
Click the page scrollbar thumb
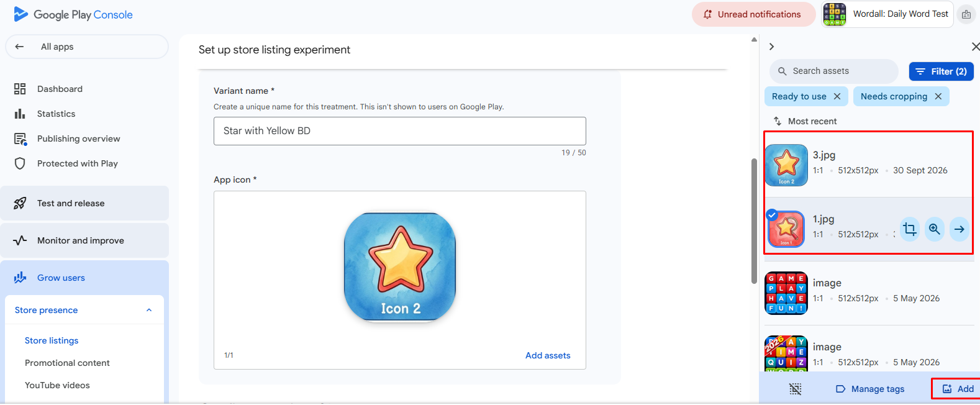[754, 221]
